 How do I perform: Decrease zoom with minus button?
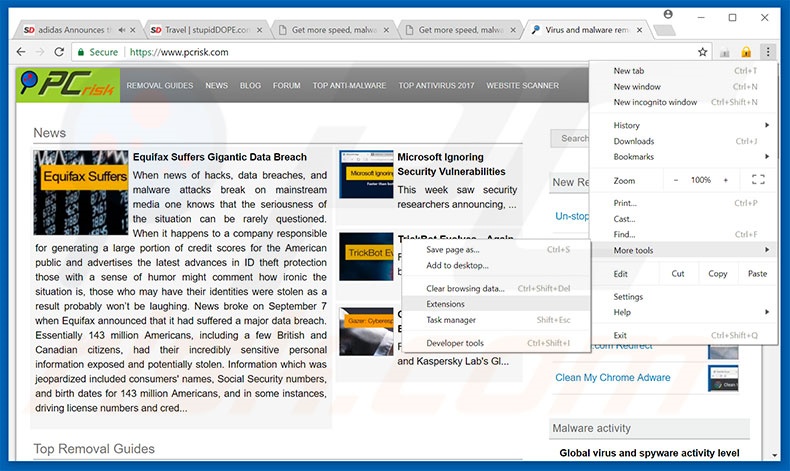click(676, 180)
